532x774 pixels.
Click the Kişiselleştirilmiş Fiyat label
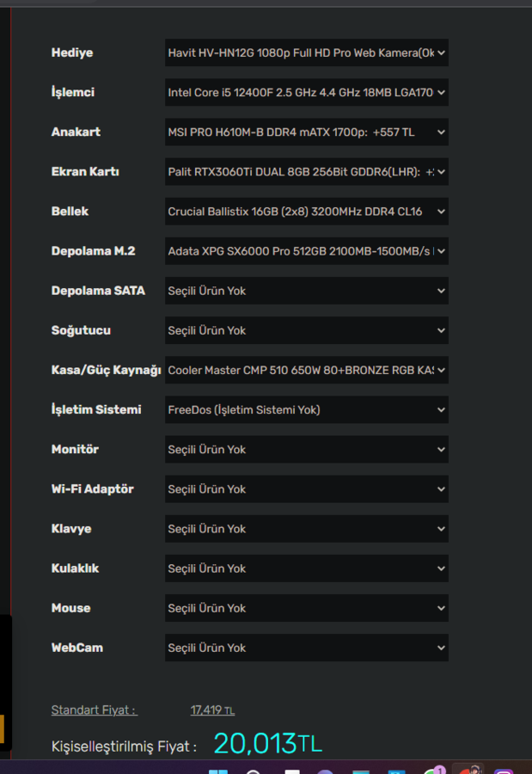pyautogui.click(x=124, y=746)
